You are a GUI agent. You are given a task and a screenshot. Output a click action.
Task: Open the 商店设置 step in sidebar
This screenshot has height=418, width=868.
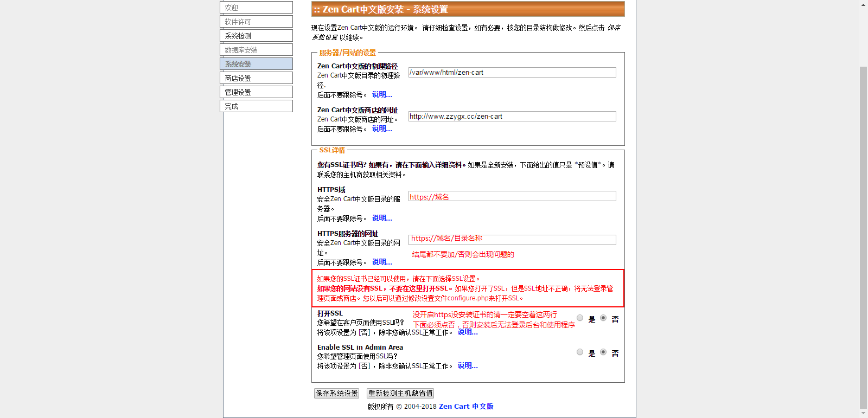[256, 78]
